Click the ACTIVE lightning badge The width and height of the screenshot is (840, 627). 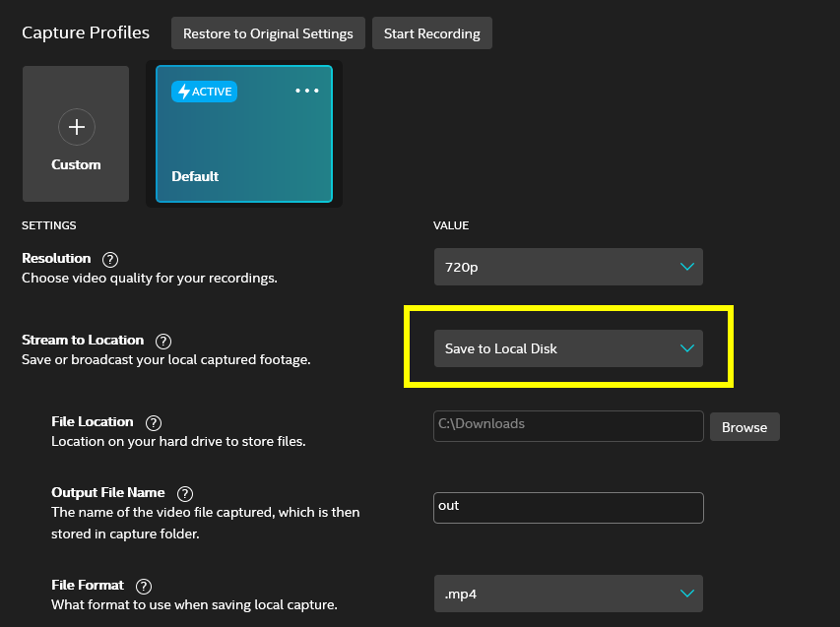[204, 92]
